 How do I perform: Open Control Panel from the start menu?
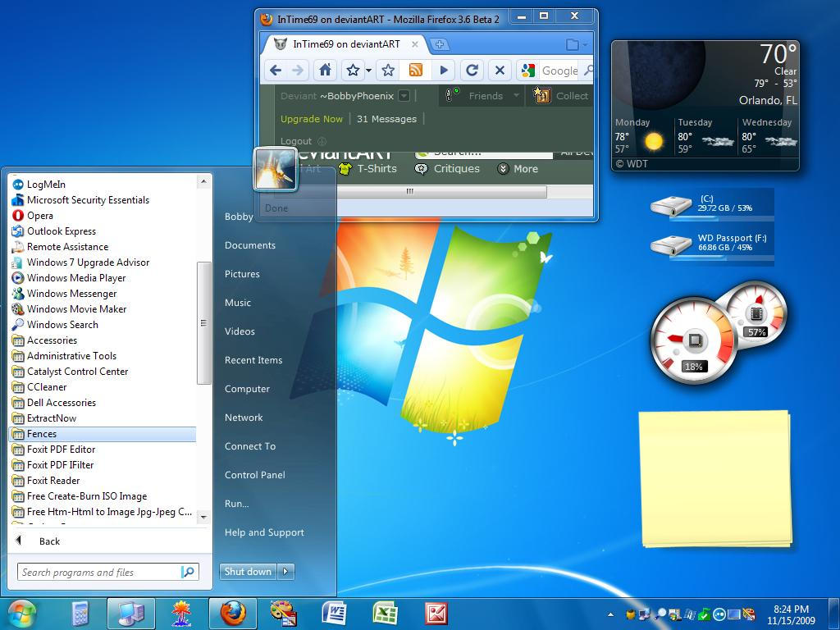(x=255, y=475)
